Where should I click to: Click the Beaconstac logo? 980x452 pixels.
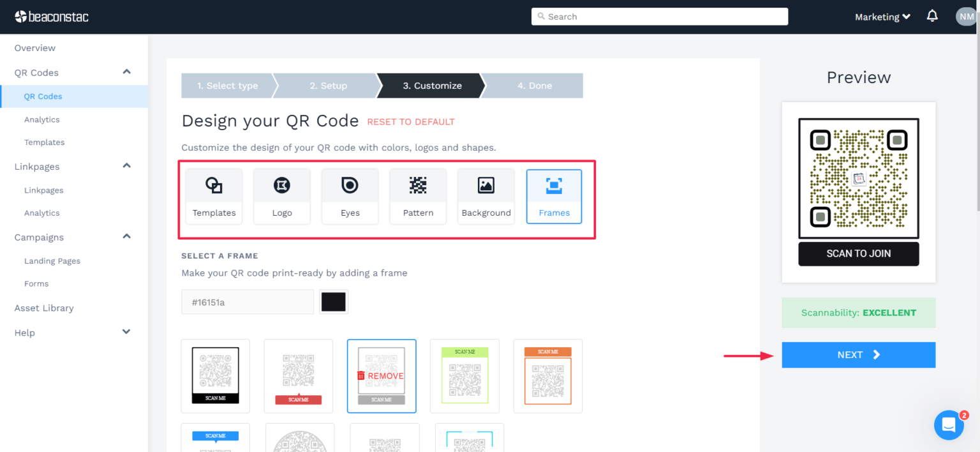52,17
